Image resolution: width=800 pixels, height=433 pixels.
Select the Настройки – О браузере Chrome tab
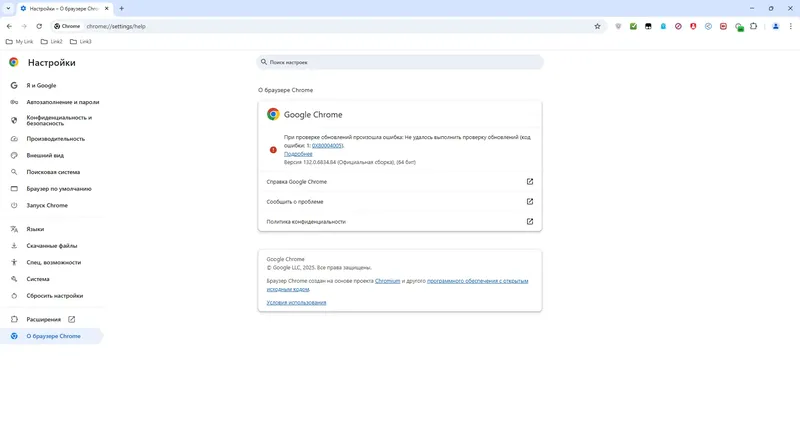pos(64,9)
